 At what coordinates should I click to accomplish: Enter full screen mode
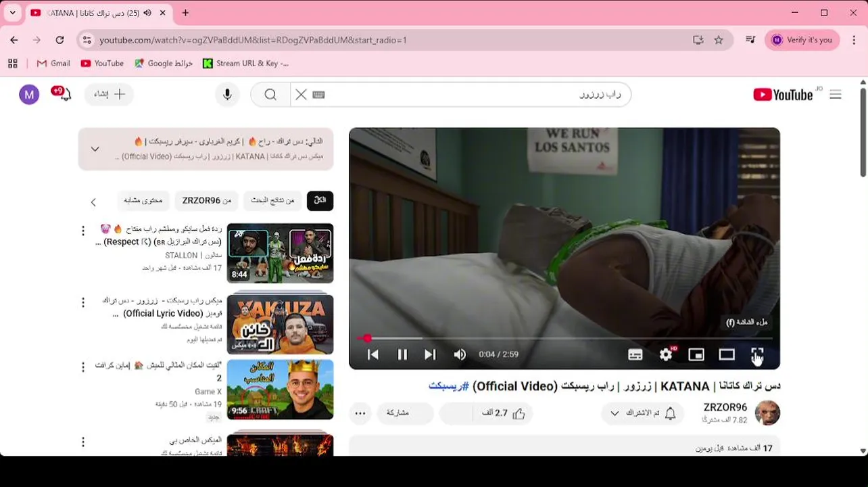757,354
